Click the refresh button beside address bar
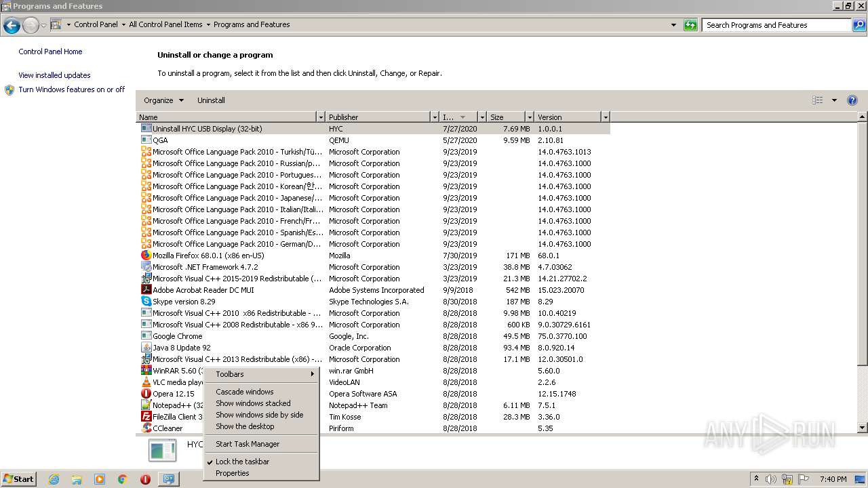 [690, 25]
